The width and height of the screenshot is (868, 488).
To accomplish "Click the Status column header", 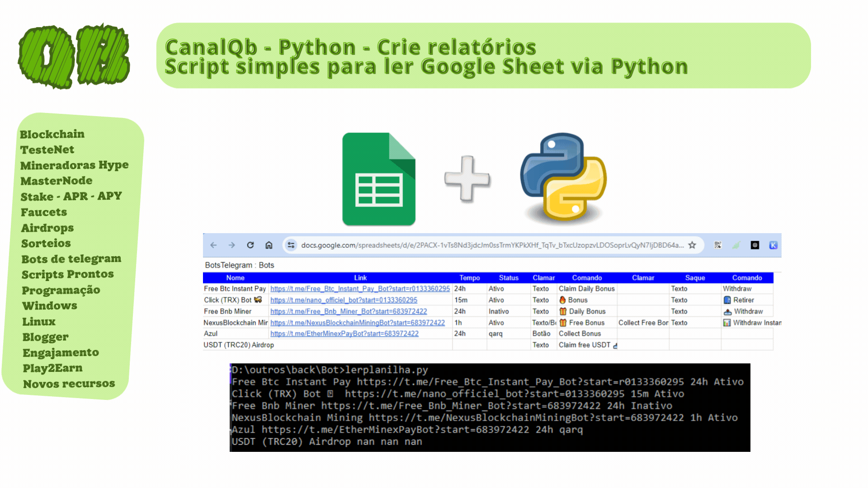I will pos(509,278).
